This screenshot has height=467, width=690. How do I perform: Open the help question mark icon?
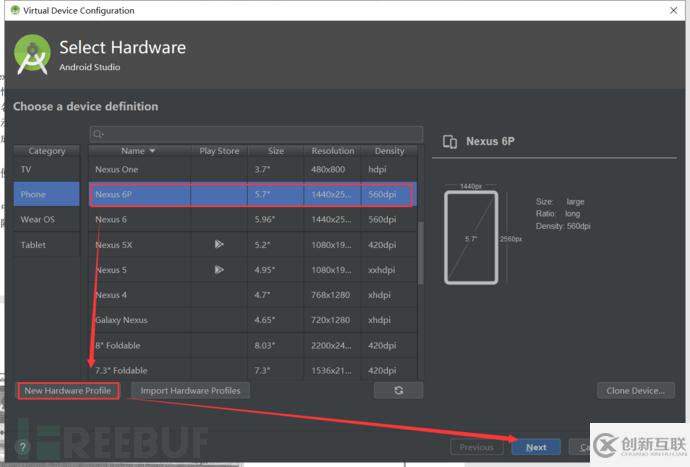[22, 447]
